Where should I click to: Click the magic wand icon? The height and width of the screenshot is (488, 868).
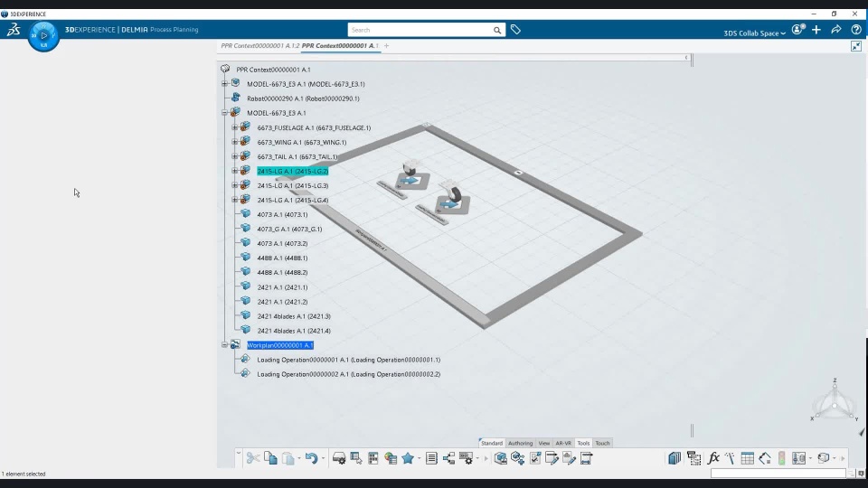(731, 458)
